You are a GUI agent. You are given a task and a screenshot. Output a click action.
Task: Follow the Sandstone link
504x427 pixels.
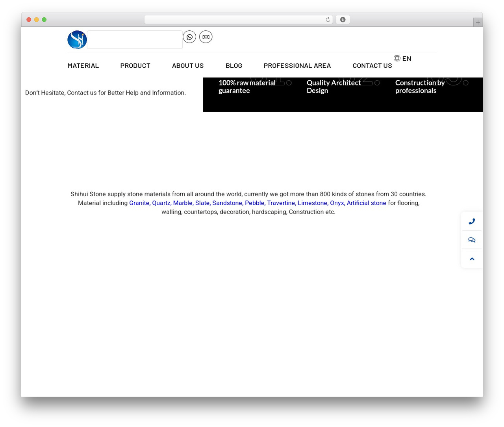[228, 203]
